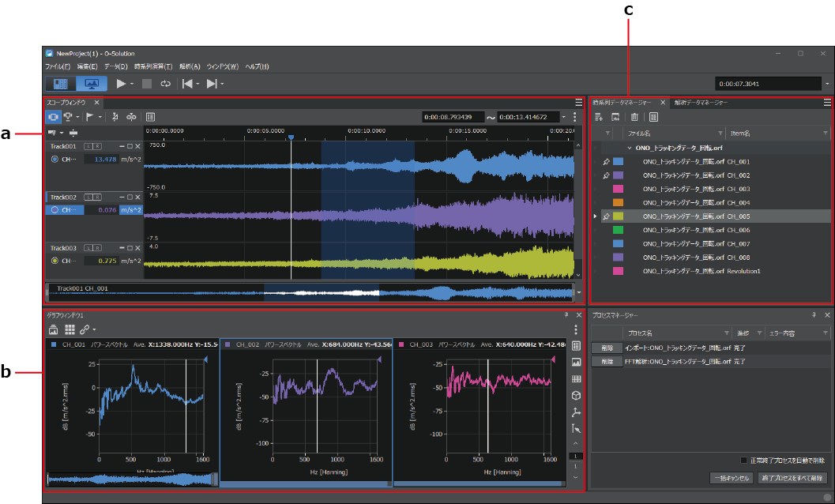This screenshot has height=504, width=835.
Task: Select the radio button for Track001 channel
Action: (x=55, y=159)
